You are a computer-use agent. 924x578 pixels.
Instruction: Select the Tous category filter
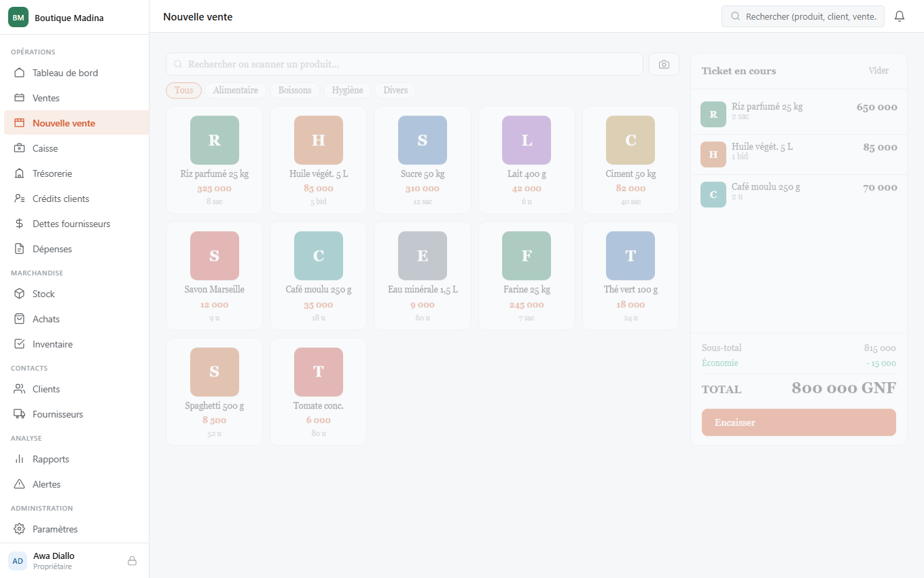point(183,90)
